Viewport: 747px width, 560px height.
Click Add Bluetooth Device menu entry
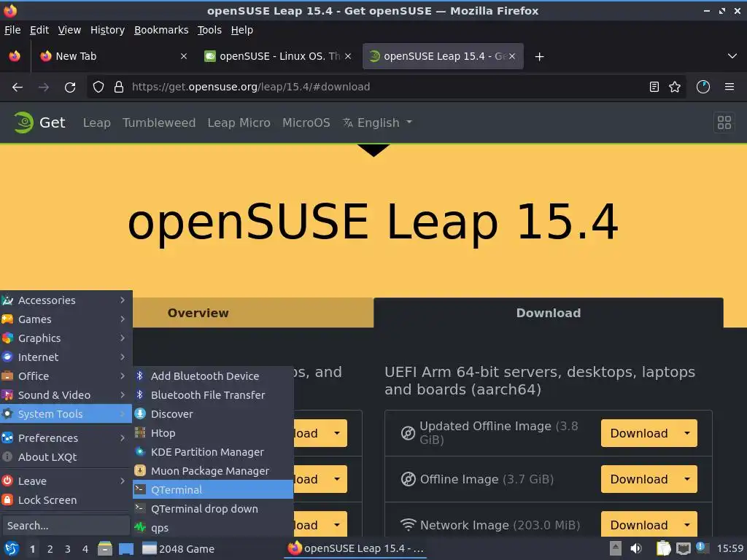pos(213,376)
